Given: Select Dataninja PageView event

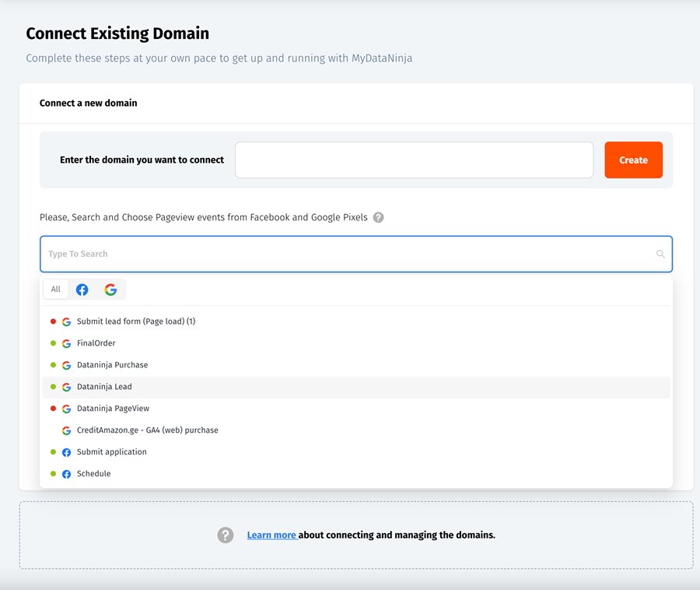Looking at the screenshot, I should (113, 409).
